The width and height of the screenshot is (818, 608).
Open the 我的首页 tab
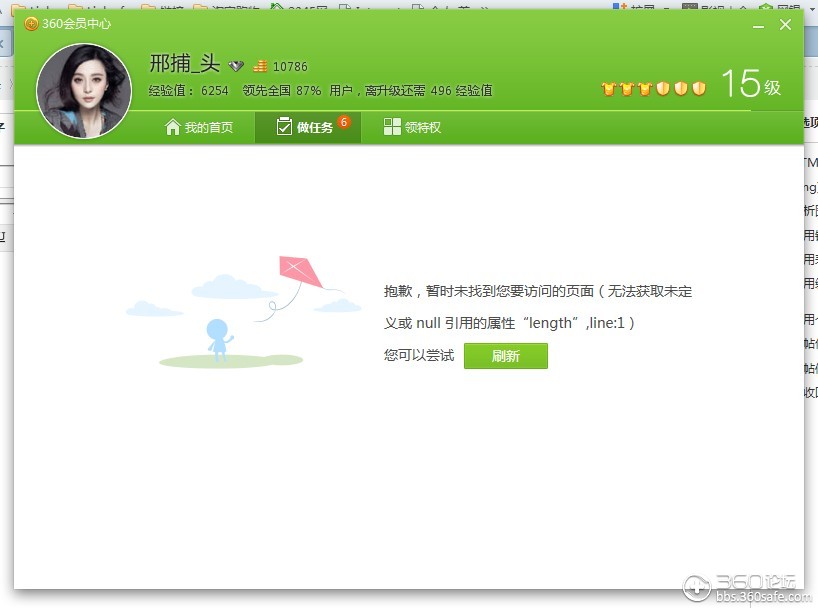click(x=199, y=127)
